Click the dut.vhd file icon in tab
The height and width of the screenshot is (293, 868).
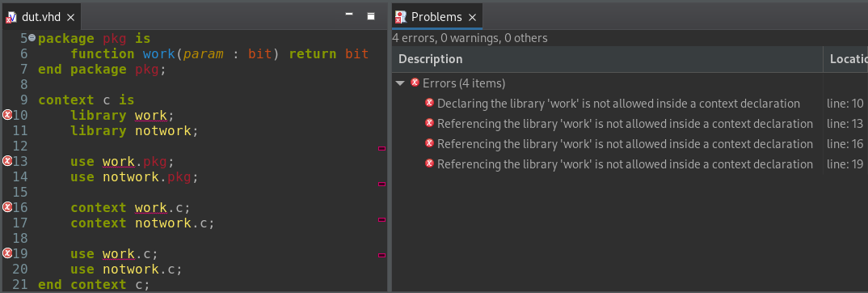11,17
